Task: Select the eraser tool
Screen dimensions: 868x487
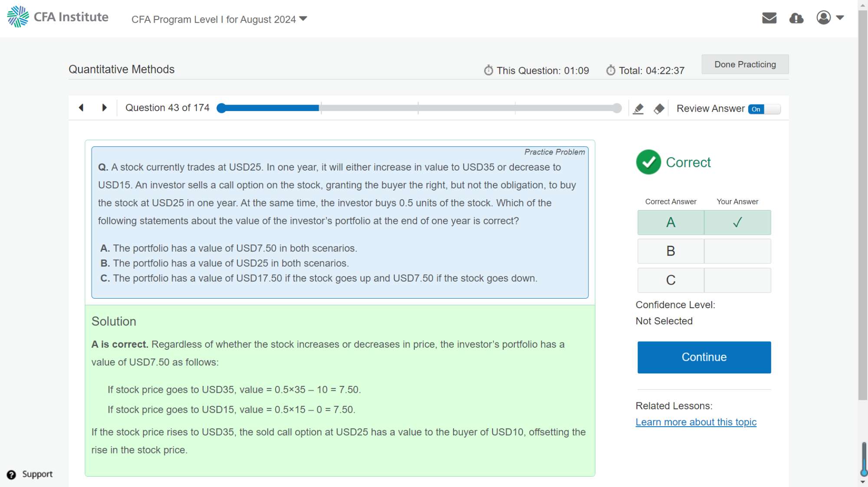Action: pyautogui.click(x=659, y=109)
